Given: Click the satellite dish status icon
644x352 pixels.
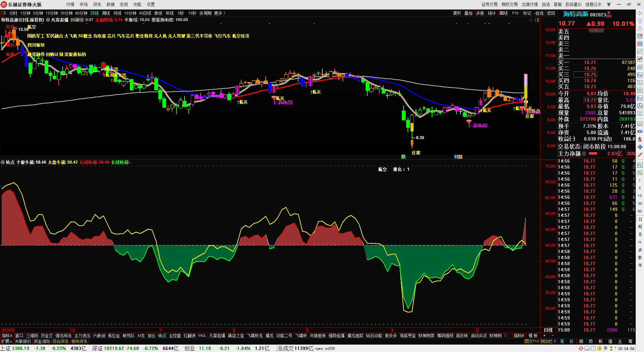Looking at the screenshot, I should [606, 349].
